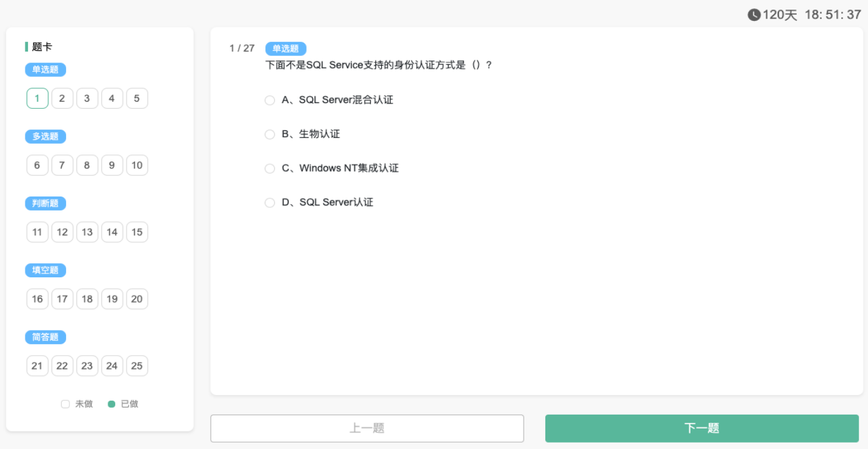Click the clock icon beside the countdown
This screenshot has width=868, height=449.
tap(754, 15)
